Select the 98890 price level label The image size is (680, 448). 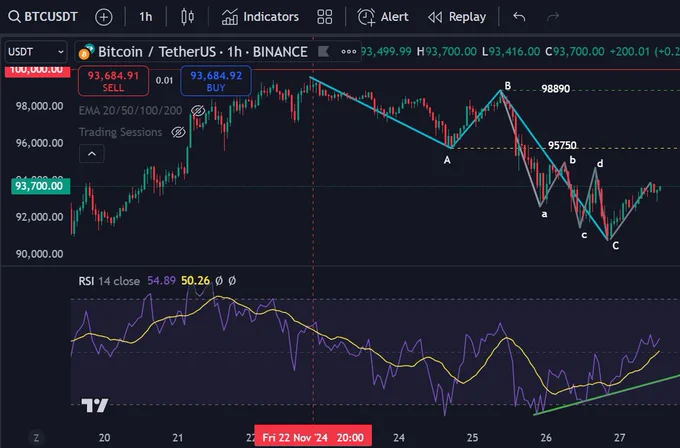(556, 89)
